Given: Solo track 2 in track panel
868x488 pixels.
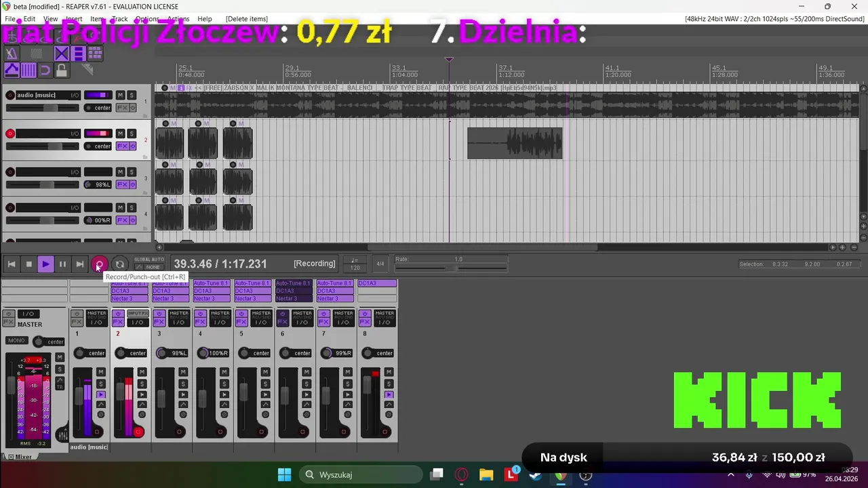Looking at the screenshot, I should [x=132, y=134].
